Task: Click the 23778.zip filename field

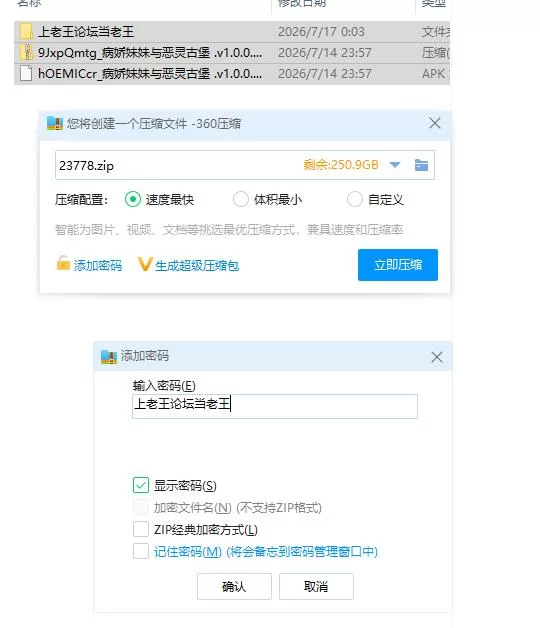Action: tap(245, 165)
